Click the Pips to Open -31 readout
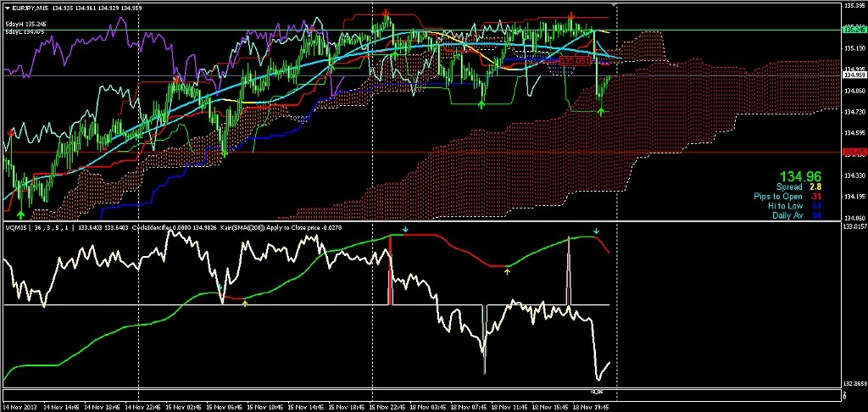This screenshot has width=868, height=412. (786, 197)
